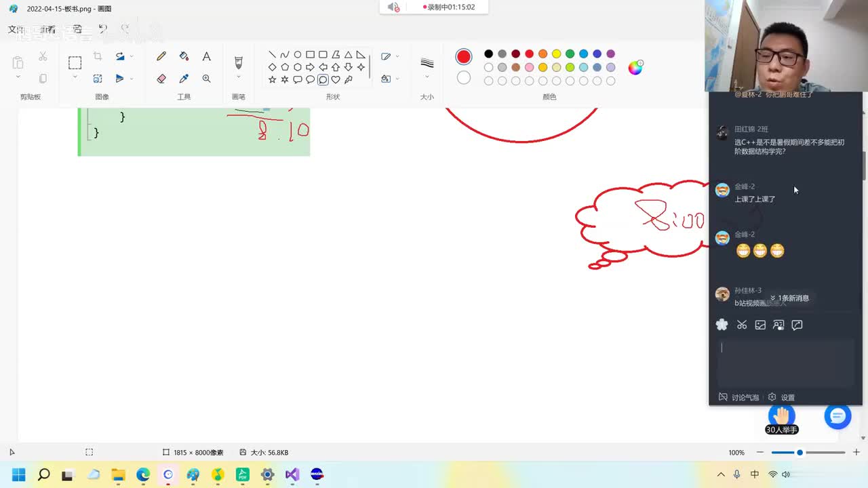Open taskbar Search

tap(43, 474)
